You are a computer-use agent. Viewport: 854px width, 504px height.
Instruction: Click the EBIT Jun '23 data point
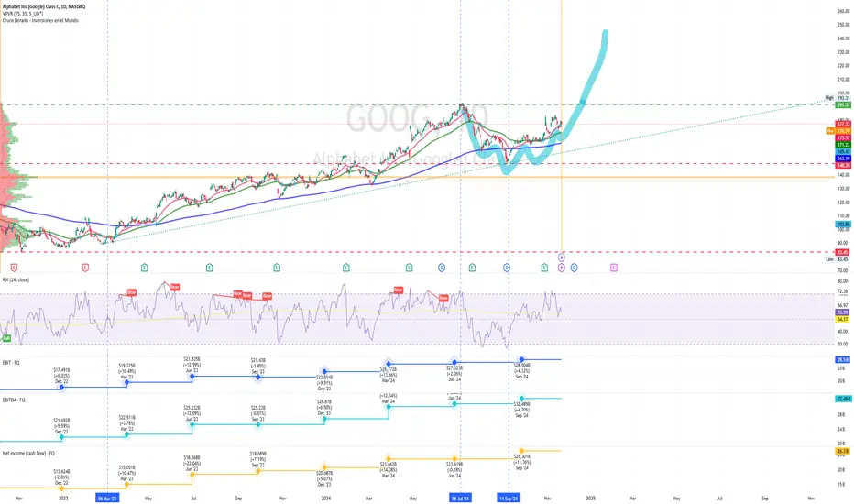point(192,377)
